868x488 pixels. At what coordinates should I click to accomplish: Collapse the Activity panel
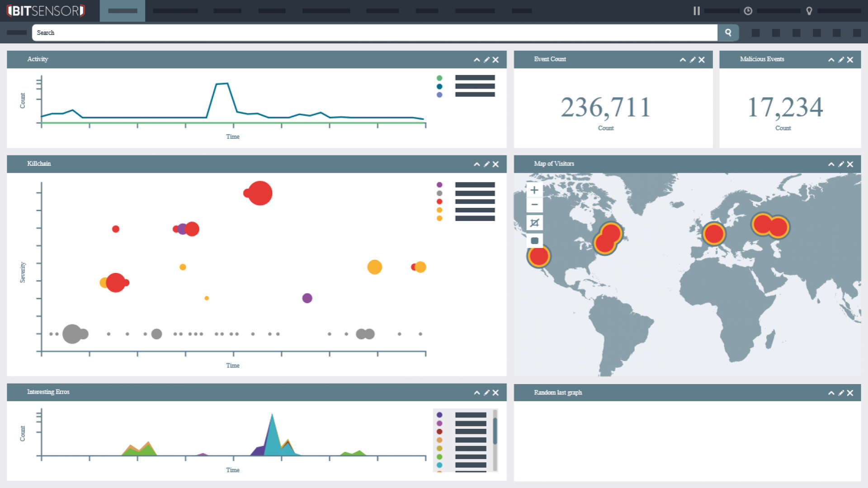coord(476,60)
